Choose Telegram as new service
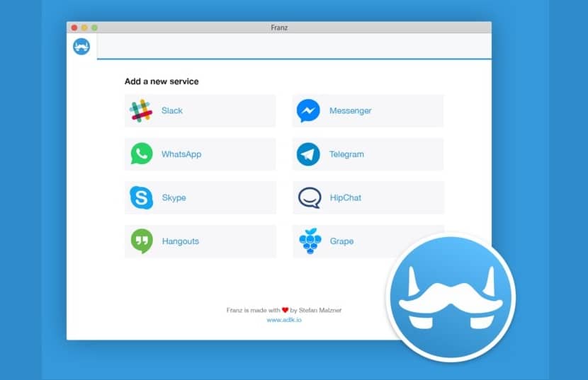This screenshot has width=588, height=380. [x=368, y=154]
